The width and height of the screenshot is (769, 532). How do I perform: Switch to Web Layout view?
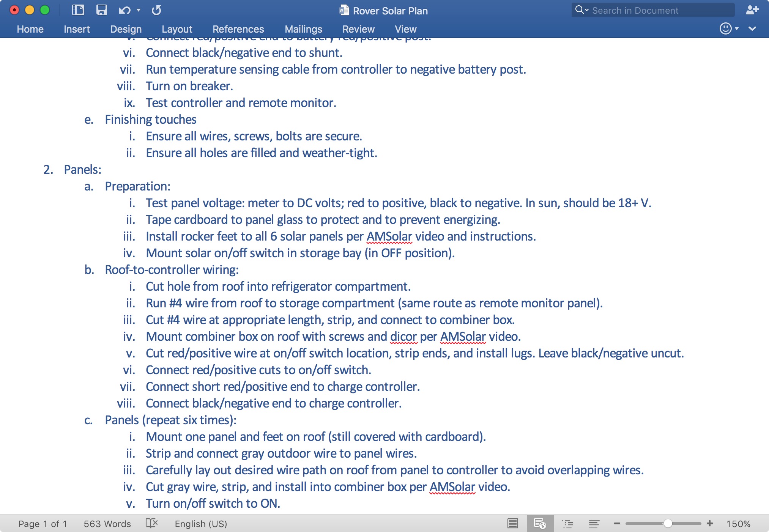[x=540, y=524]
